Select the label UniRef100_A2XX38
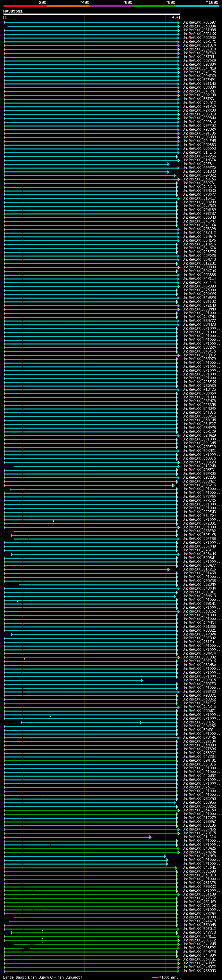The image size is (222, 980). [x=199, y=110]
